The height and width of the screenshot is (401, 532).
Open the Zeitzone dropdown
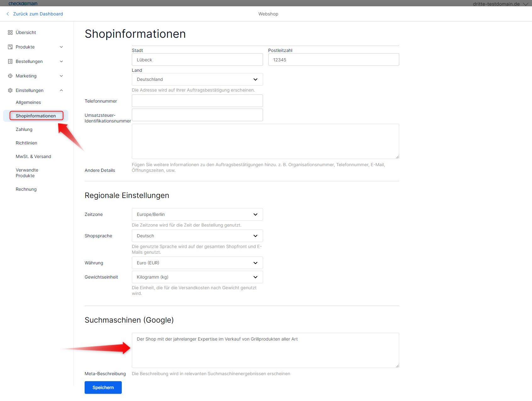pyautogui.click(x=197, y=214)
